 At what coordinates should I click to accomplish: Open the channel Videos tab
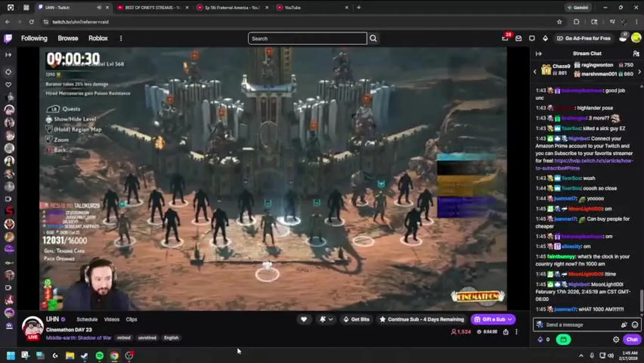pyautogui.click(x=111, y=319)
